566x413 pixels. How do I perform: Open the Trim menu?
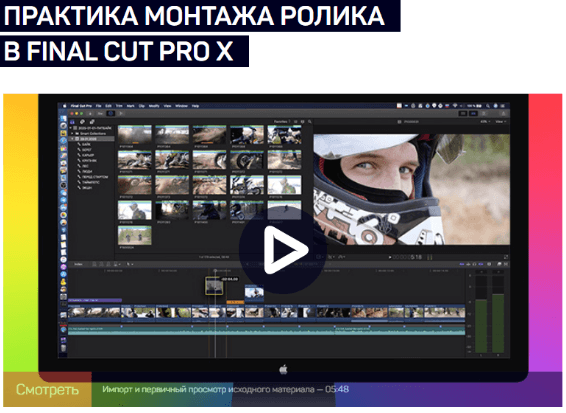(119, 106)
